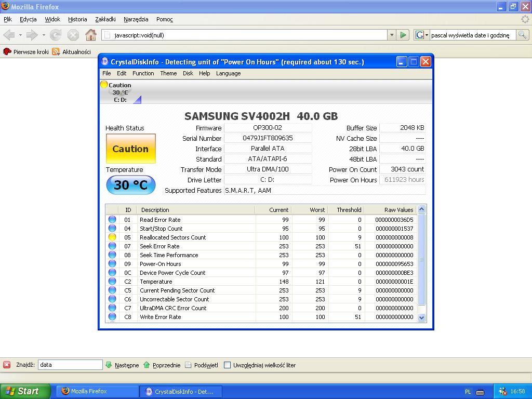Open the Back button history dropdown arrow
Image resolution: width=532 pixels, height=399 pixels.
pyautogui.click(x=20, y=35)
